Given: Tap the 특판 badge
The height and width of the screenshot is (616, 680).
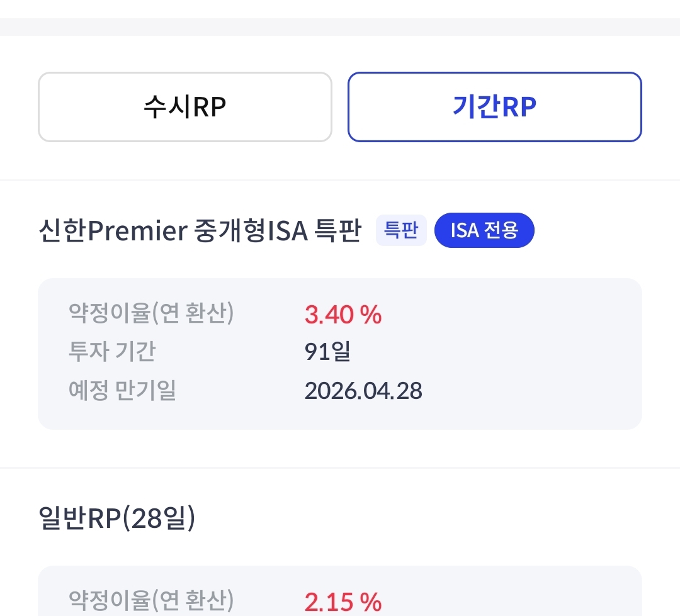Looking at the screenshot, I should click(x=401, y=231).
